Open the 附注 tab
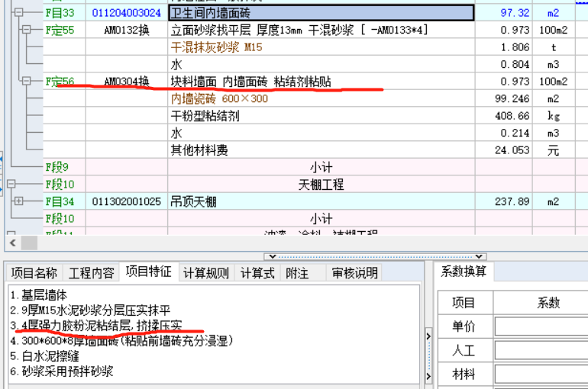The width and height of the screenshot is (588, 389). click(x=297, y=272)
